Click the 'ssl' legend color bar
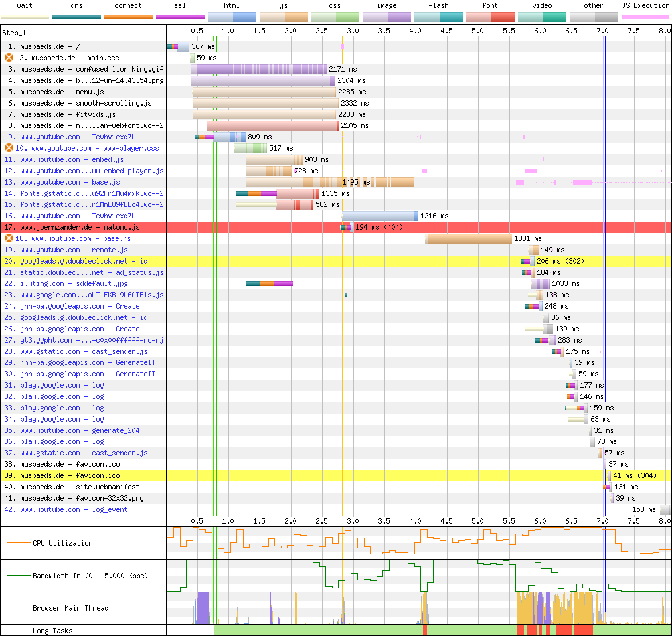672x636 pixels. 181,17
